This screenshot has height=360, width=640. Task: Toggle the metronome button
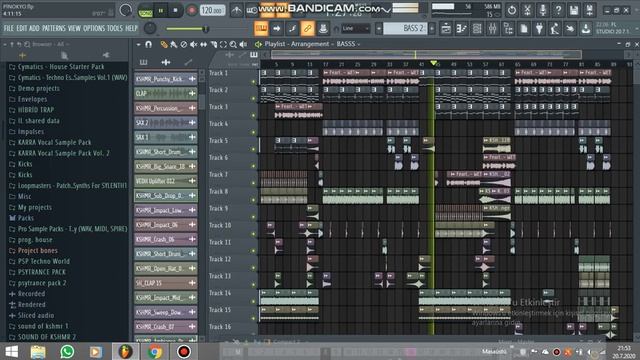(236, 11)
